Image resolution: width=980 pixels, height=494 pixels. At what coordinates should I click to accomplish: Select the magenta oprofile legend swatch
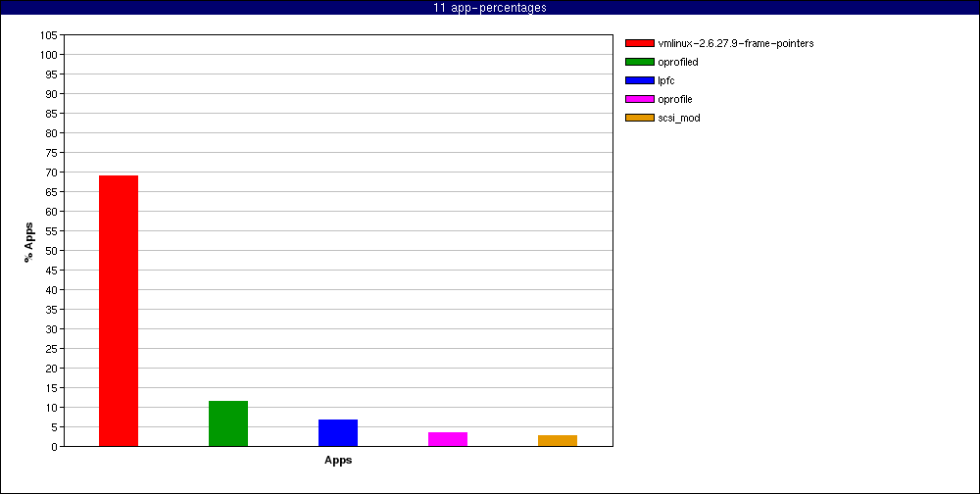pyautogui.click(x=639, y=99)
